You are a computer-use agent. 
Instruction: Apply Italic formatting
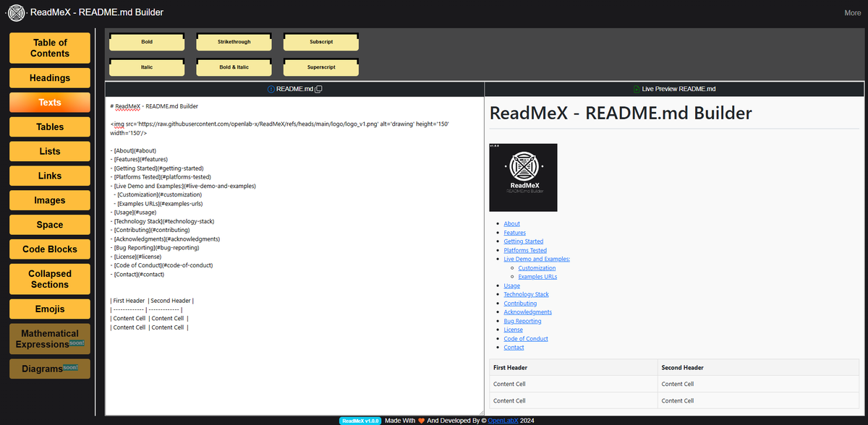pyautogui.click(x=146, y=67)
